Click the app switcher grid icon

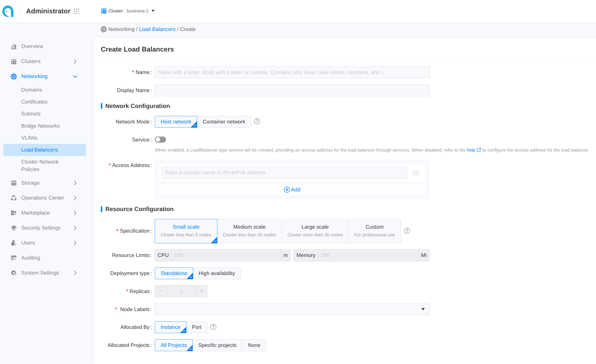pos(76,11)
